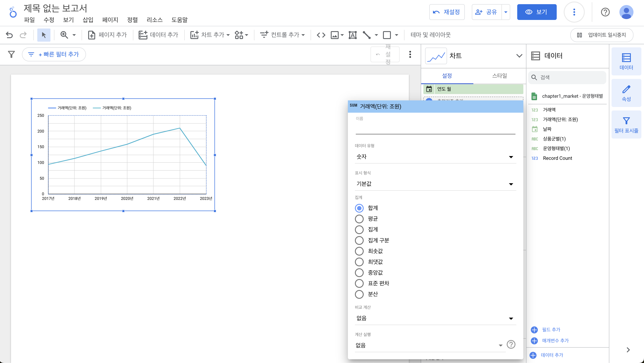644x363 pixels.
Task: Open the 속성 pencil side panel
Action: tap(626, 93)
